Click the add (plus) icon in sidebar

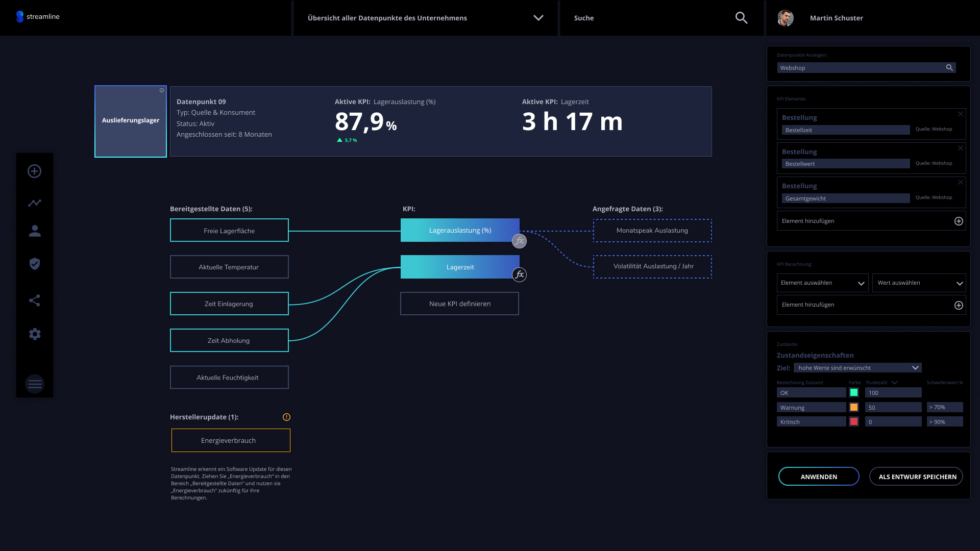coord(35,171)
